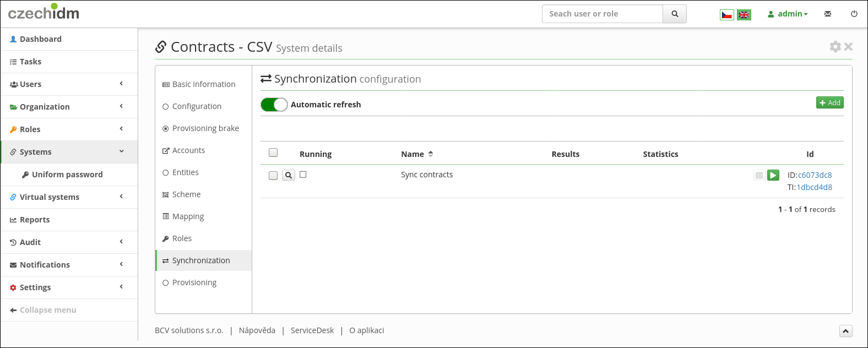The width and height of the screenshot is (868, 348).
Task: Start the Sync contracts synchronization with the green play icon
Action: [773, 175]
